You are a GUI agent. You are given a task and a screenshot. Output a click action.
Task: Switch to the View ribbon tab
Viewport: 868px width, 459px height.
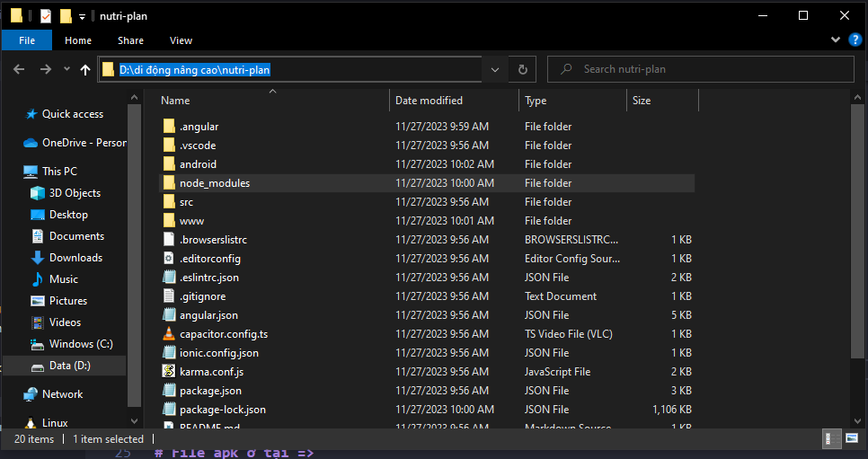tap(181, 40)
